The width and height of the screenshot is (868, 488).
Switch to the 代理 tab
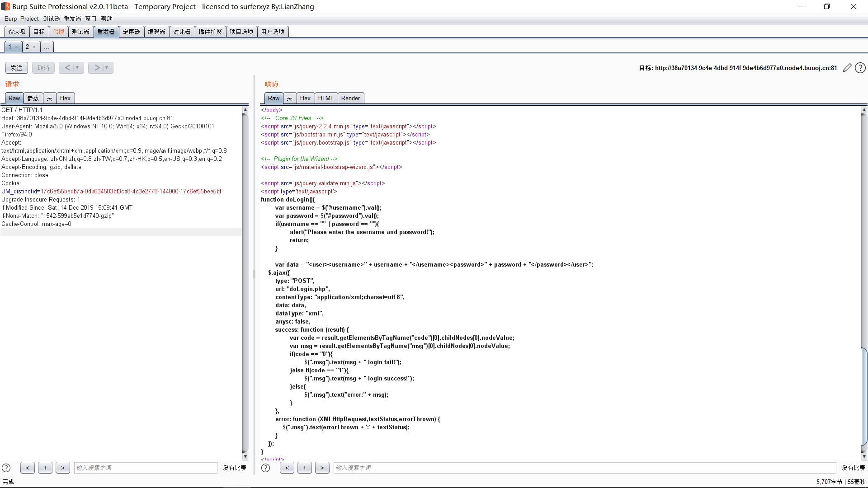pyautogui.click(x=59, y=31)
